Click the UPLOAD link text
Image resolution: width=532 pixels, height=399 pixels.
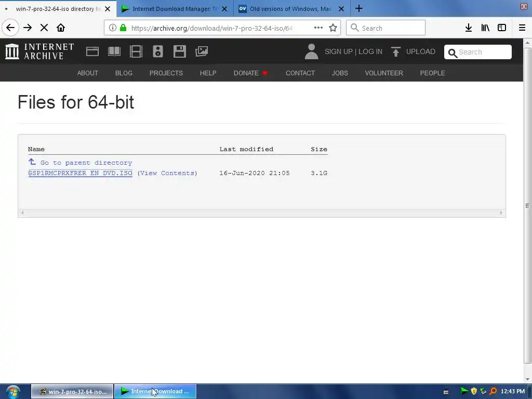pos(421,51)
